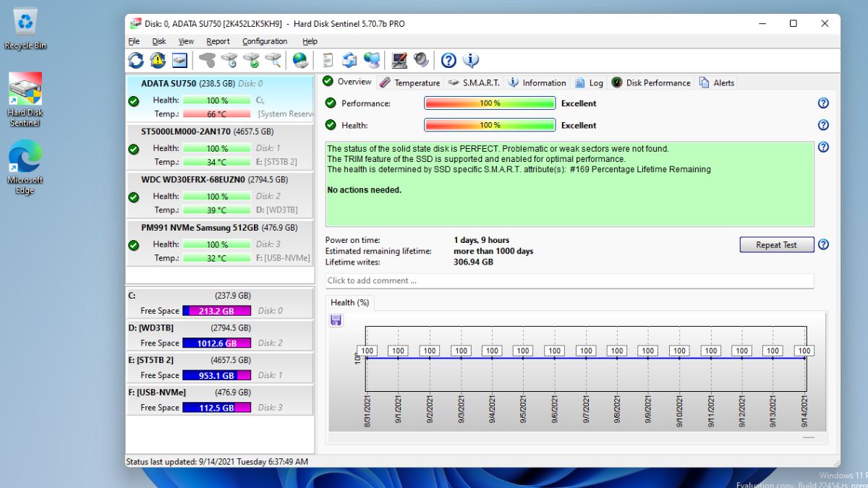
Task: Click the 306.94 GB lifetime writes value
Action: point(474,262)
